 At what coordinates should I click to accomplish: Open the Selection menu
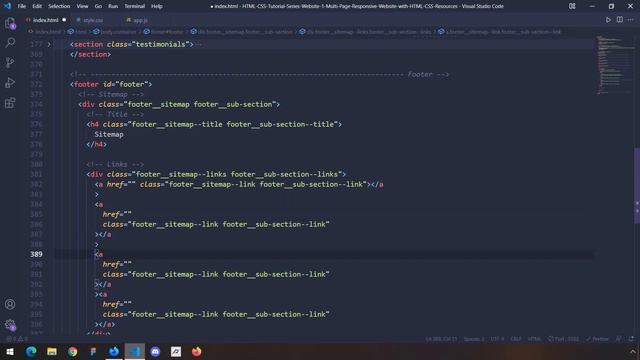pos(59,6)
